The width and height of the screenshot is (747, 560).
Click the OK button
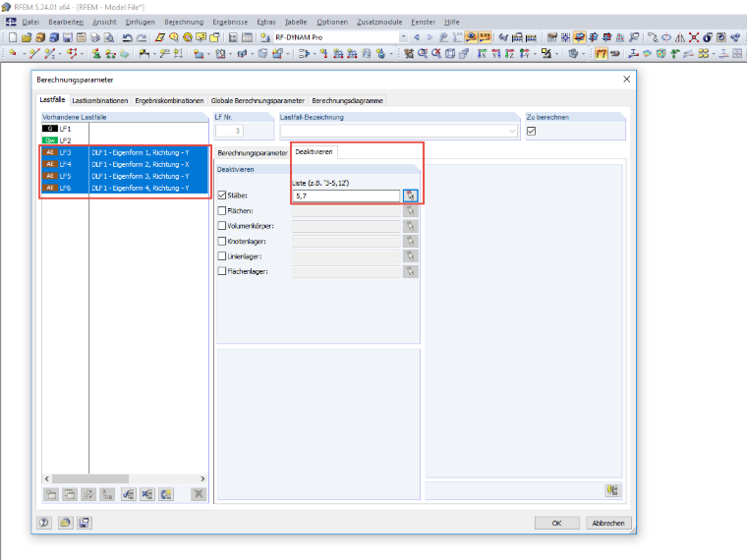pyautogui.click(x=557, y=523)
